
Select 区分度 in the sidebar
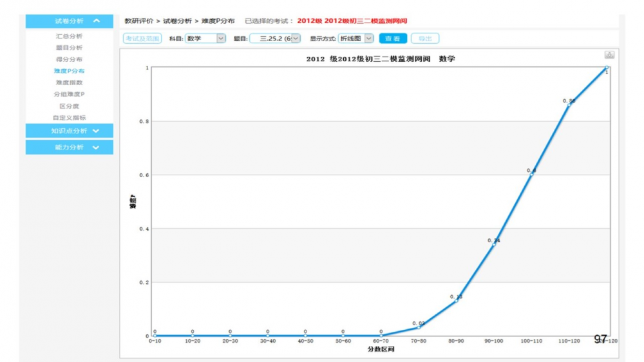pos(69,106)
